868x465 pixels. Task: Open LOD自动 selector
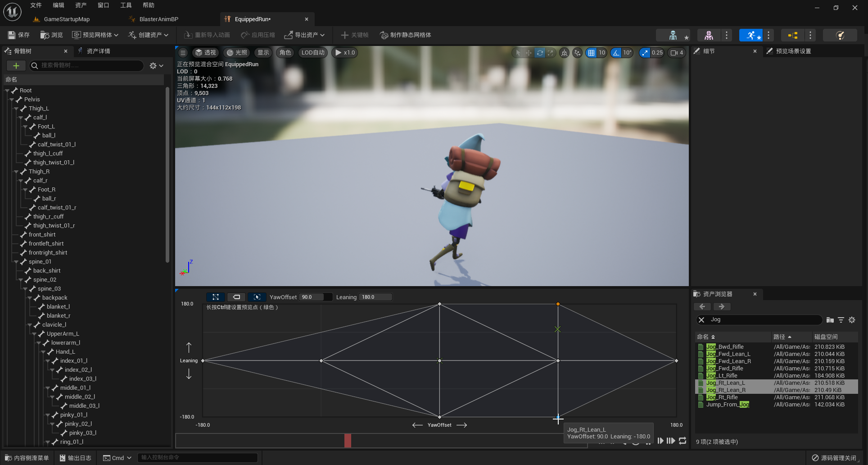click(x=313, y=53)
